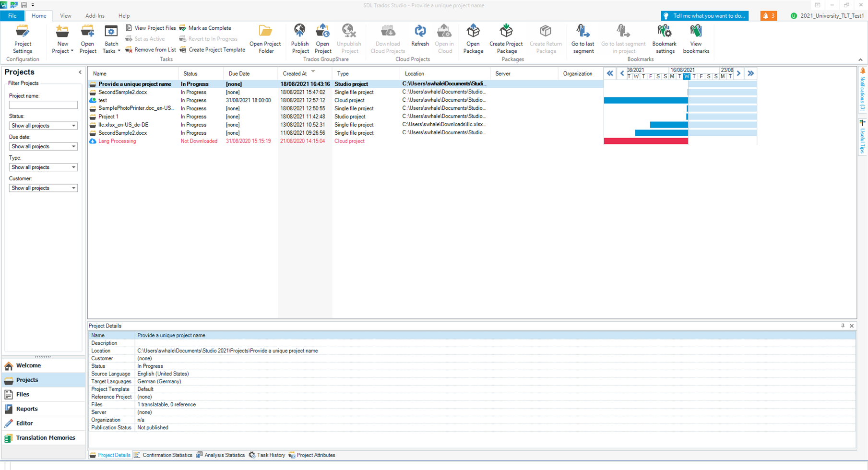Expand the Status filter dropdown
This screenshot has height=470, width=868.
click(x=73, y=126)
